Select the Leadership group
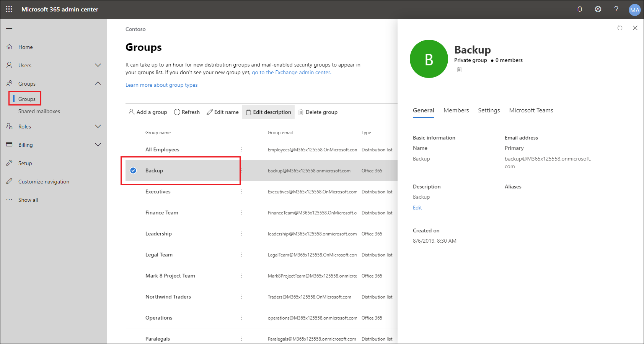This screenshot has height=344, width=644. point(158,234)
